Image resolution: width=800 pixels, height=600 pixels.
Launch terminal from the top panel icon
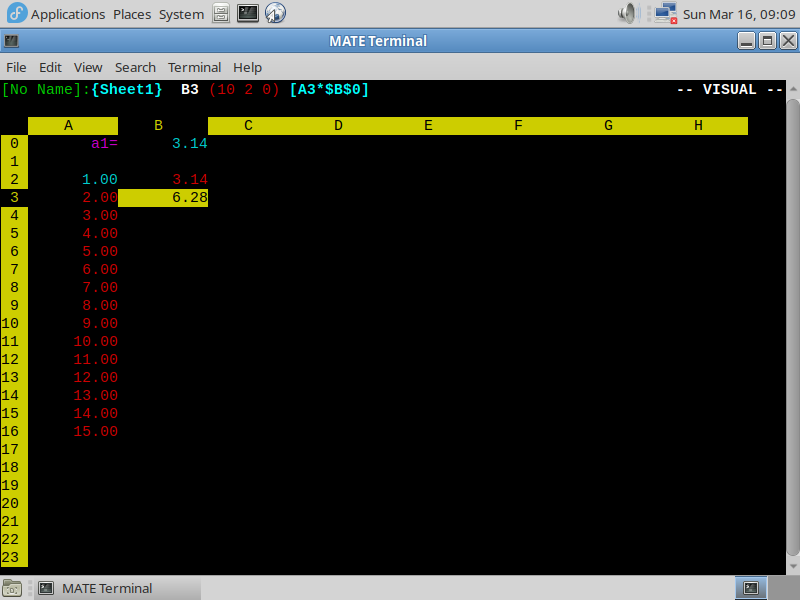[248, 14]
